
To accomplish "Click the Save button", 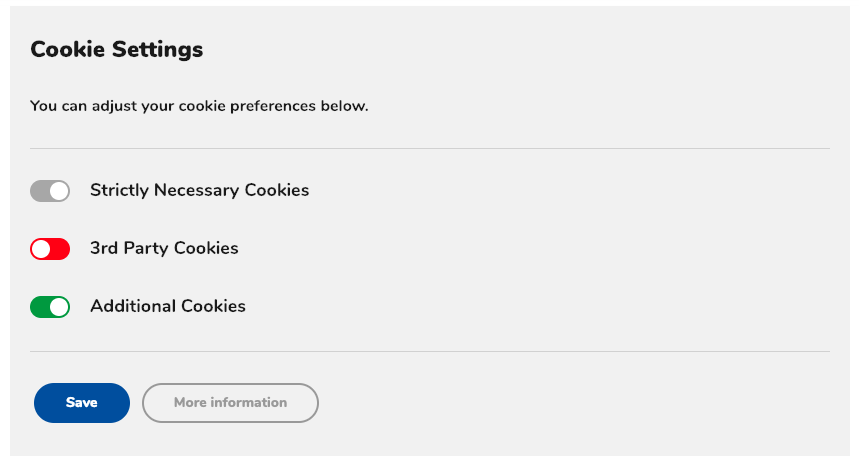I will tap(82, 403).
